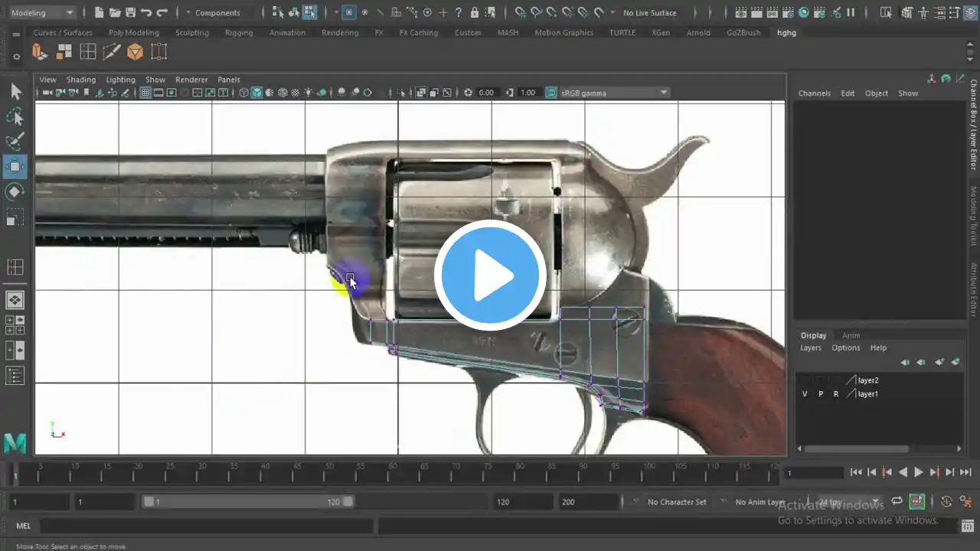Image resolution: width=980 pixels, height=551 pixels.
Task: Open the Modeling menu set dropdown
Action: point(42,12)
